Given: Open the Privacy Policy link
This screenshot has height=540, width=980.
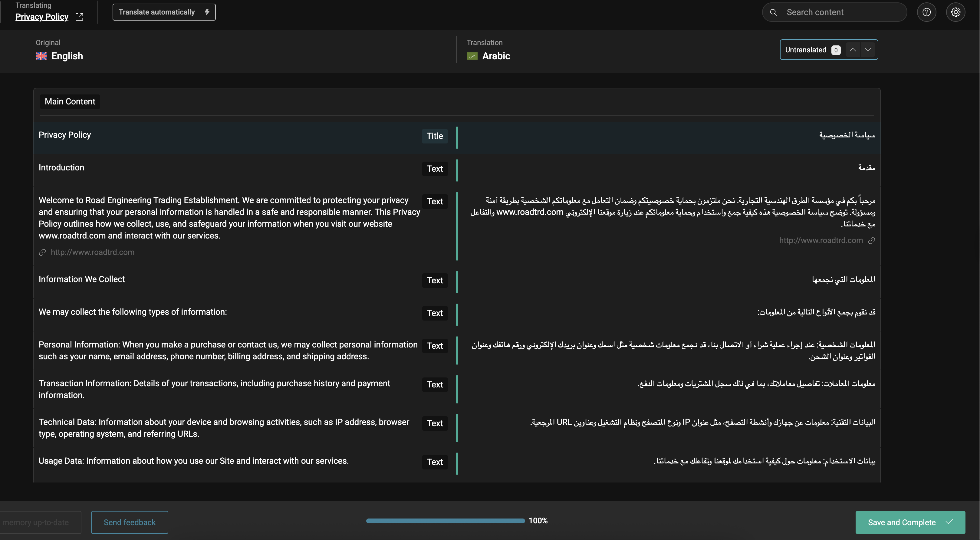Looking at the screenshot, I should tap(42, 17).
